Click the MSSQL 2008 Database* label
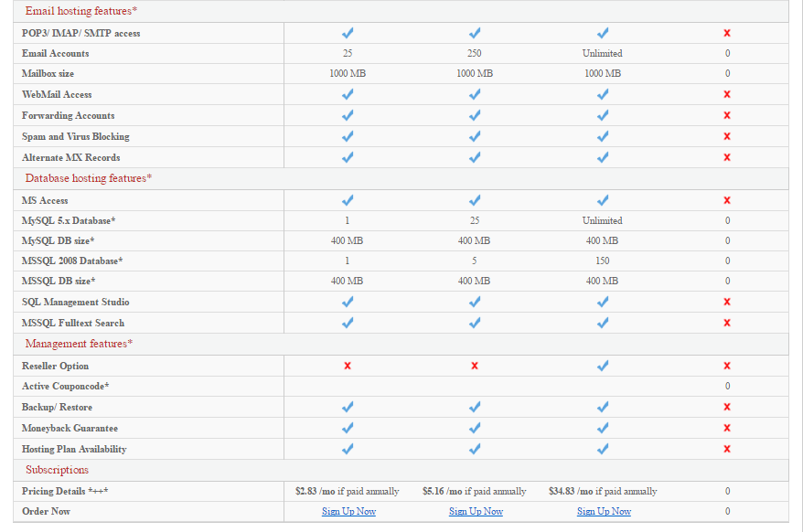 (72, 261)
